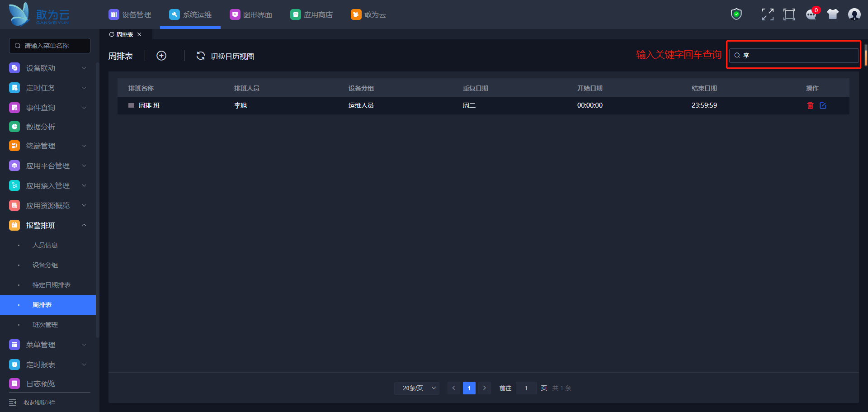
Task: Add a new weekly schedule with plus icon
Action: (x=161, y=56)
